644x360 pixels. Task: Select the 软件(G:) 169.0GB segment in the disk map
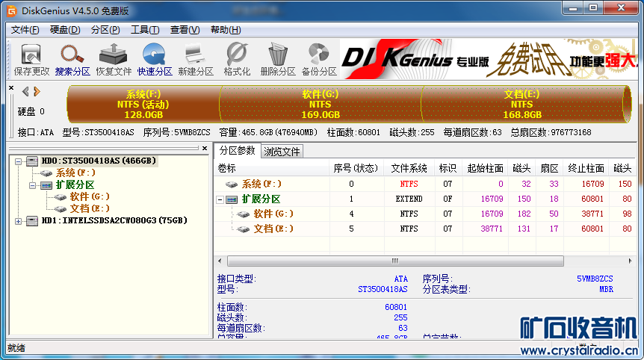click(321, 105)
